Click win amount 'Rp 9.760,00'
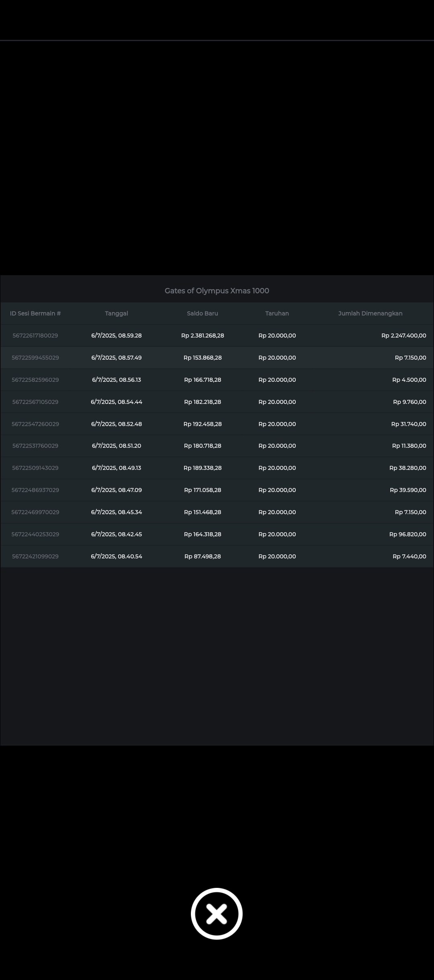Screen dimensions: 434x980 coord(409,402)
